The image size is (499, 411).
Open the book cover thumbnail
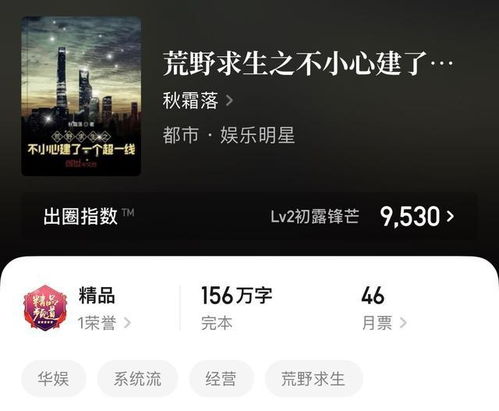(x=81, y=96)
